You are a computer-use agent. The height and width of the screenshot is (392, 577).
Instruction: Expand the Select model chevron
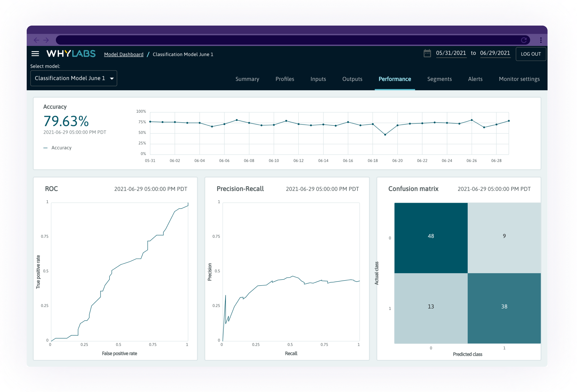pos(112,78)
